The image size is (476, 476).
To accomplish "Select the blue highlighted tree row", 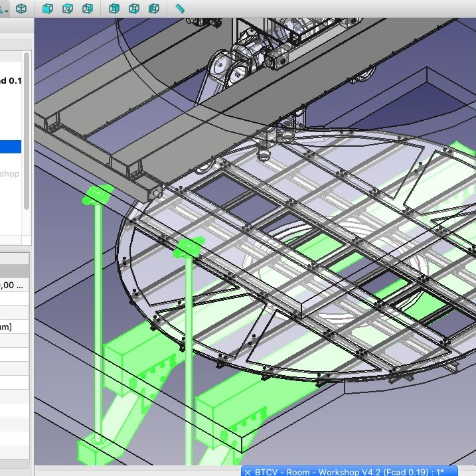I will (x=11, y=147).
